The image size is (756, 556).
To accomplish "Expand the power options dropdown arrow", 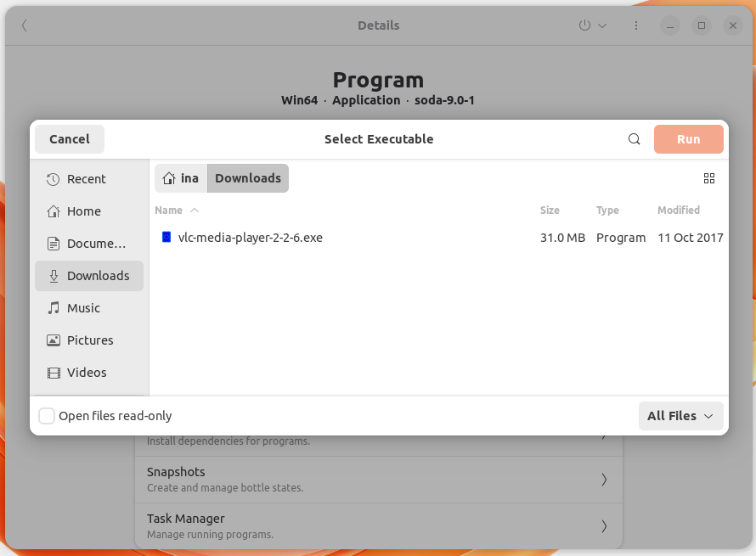I will (602, 25).
